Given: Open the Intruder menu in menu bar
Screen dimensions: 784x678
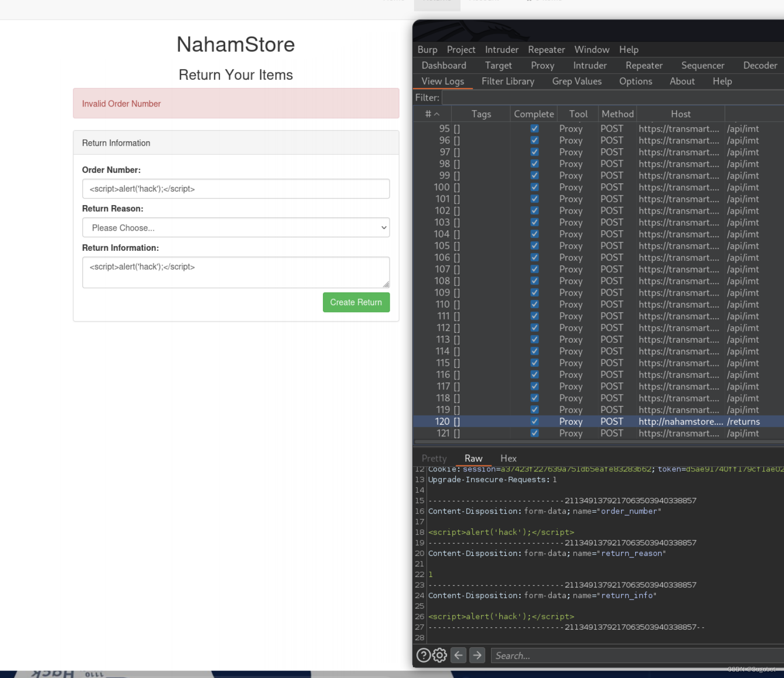Looking at the screenshot, I should [501, 49].
